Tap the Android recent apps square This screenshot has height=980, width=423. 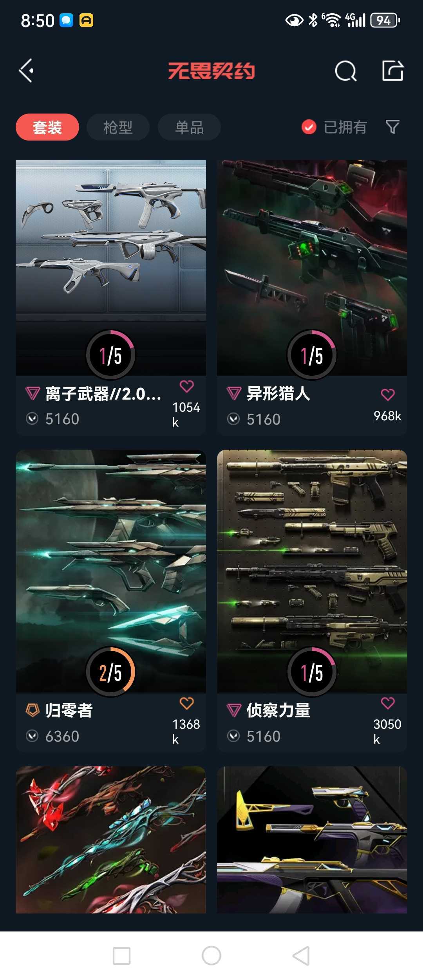coord(121,956)
